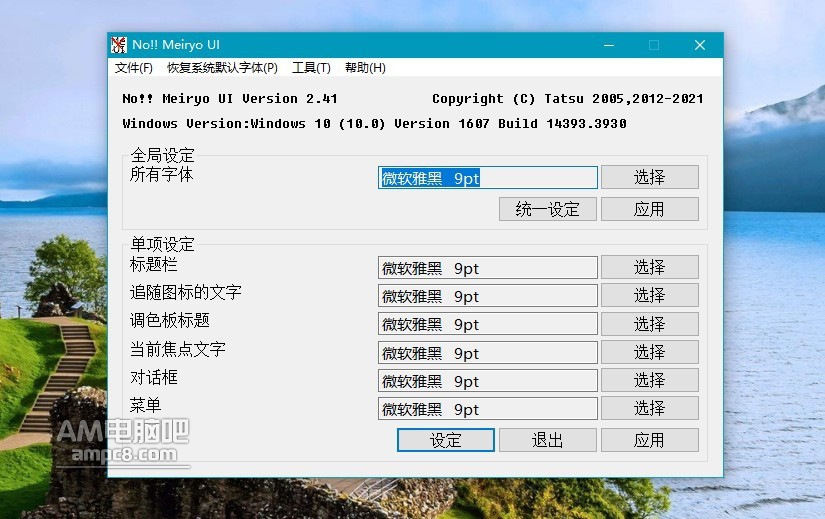Click the Copyright (C) Tatsu text
The width and height of the screenshot is (825, 519).
pos(568,99)
